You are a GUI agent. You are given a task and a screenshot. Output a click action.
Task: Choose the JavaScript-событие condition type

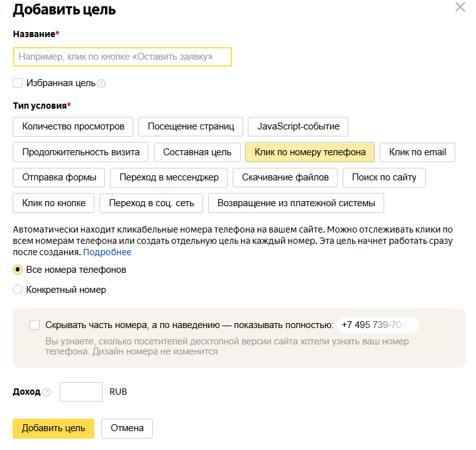pyautogui.click(x=298, y=126)
